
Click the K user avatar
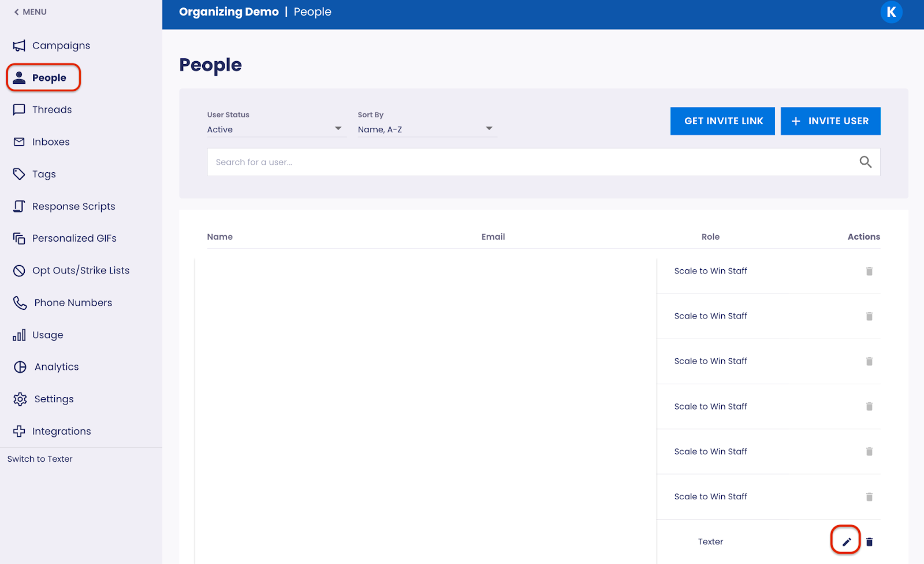point(891,12)
